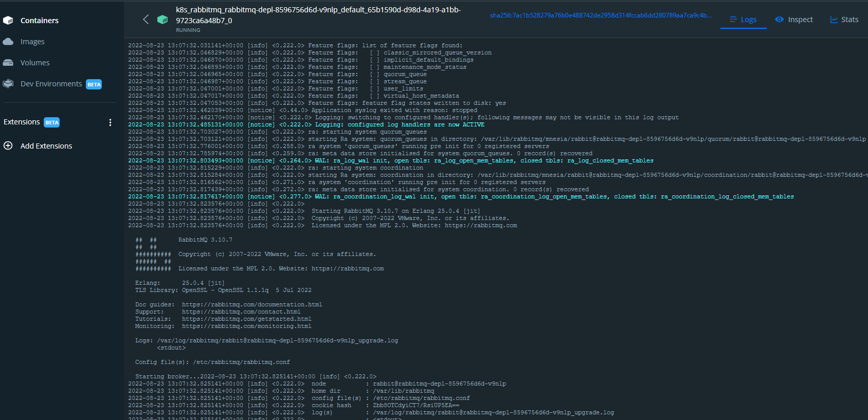
Task: Click log line 'configured log handlers are now ACTIVE'
Action: click(306, 125)
